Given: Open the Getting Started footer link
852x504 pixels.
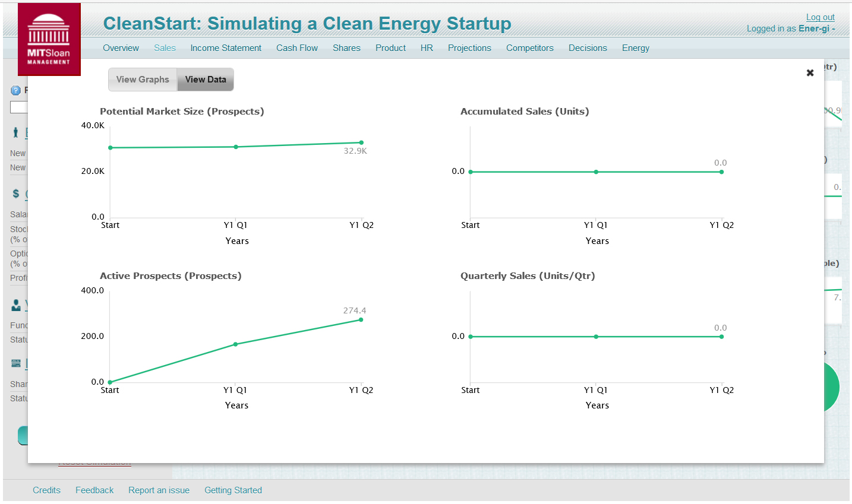Looking at the screenshot, I should (x=233, y=490).
